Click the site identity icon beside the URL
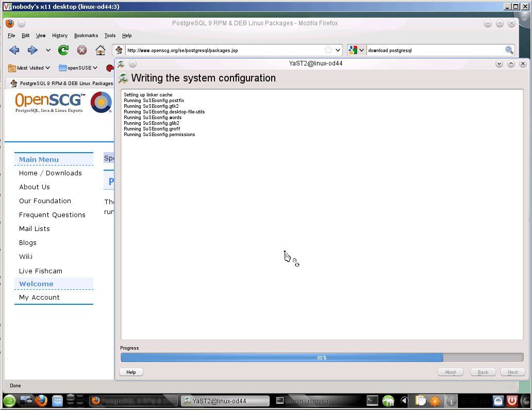This screenshot has height=410, width=532. coord(119,50)
